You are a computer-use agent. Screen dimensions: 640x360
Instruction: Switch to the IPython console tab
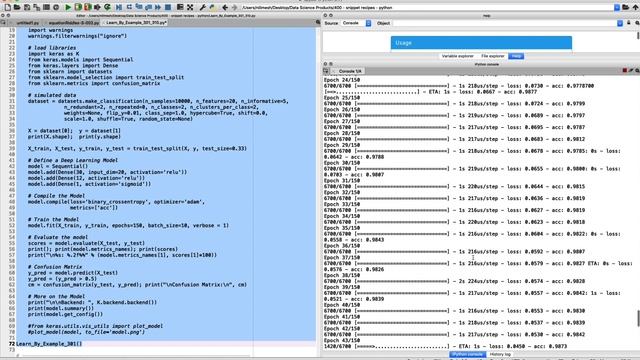point(468,354)
